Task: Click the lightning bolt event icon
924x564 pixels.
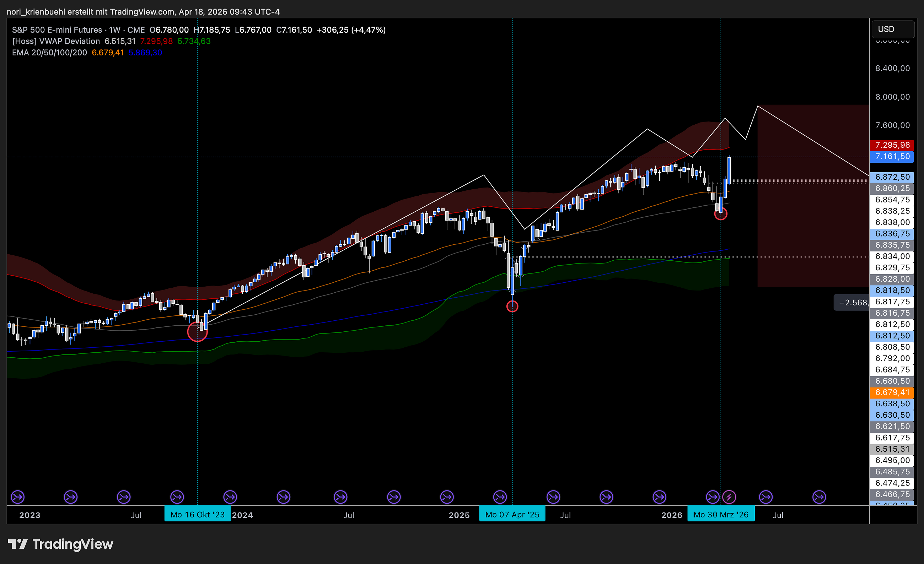Action: 729,497
